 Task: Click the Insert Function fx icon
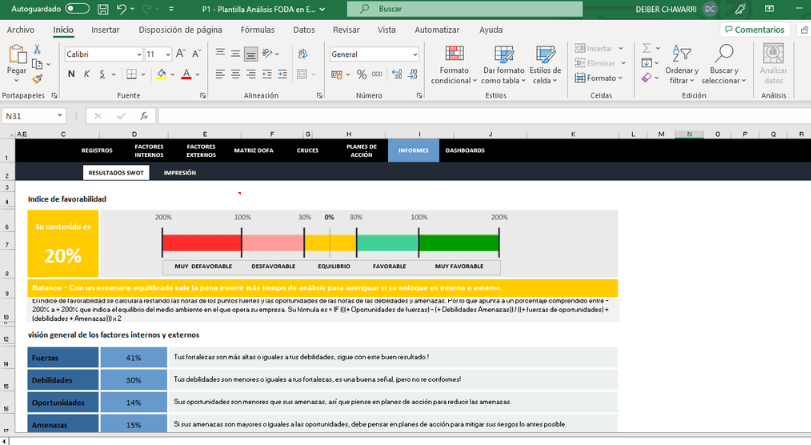144,116
